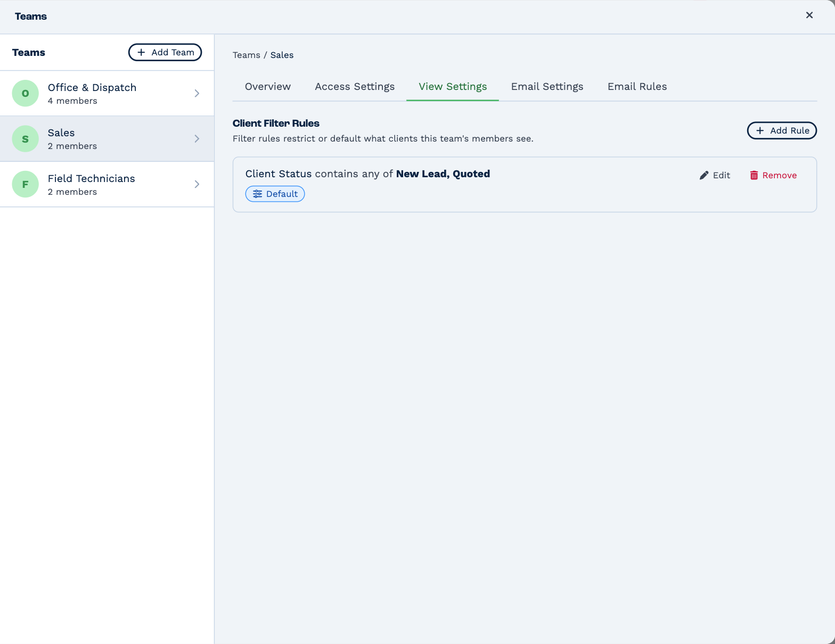This screenshot has height=644, width=835.
Task: Click the Sales breadcrumb item
Action: (x=282, y=55)
